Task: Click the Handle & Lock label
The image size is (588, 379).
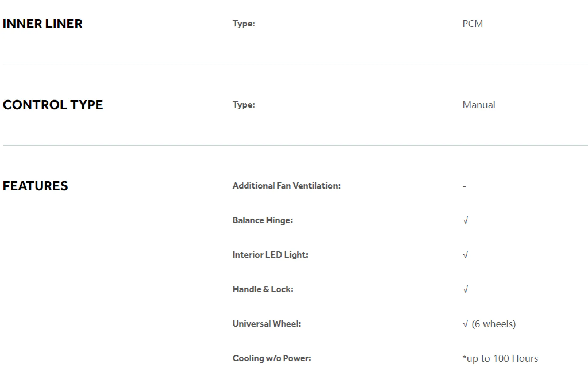Action: click(263, 289)
